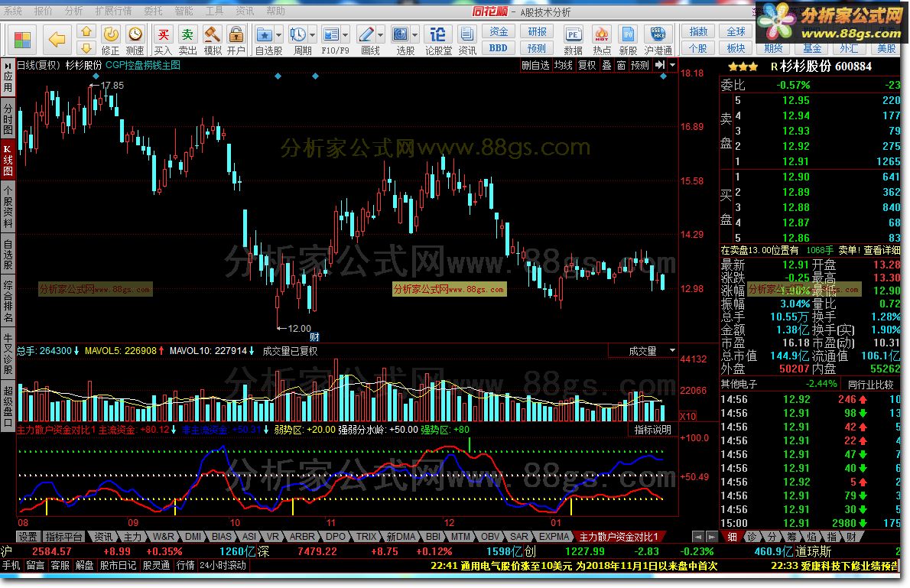Image resolution: width=910 pixels, height=588 pixels.
Task: Click the 开户 open account lock icon
Action: [x=236, y=35]
